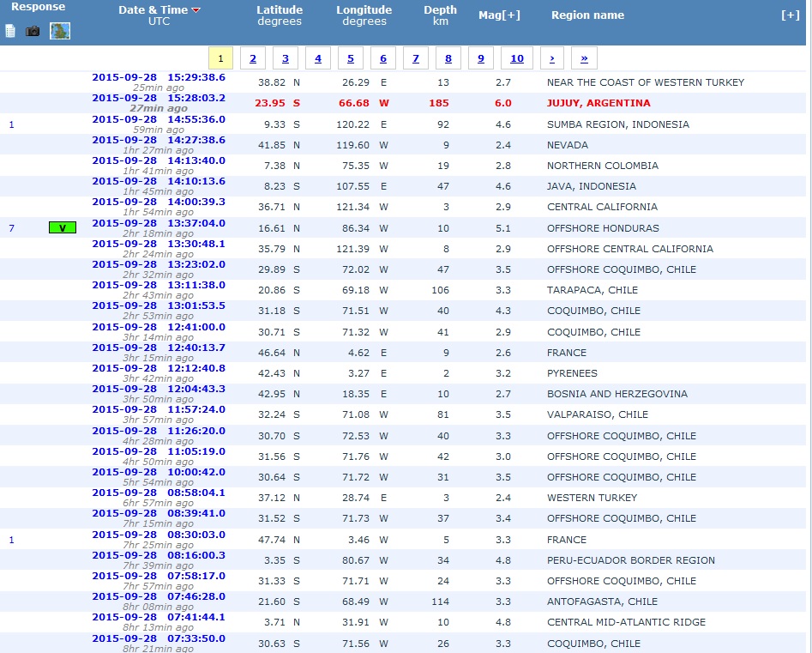Image resolution: width=812 pixels, height=653 pixels.
Task: Click CENTRAL MID-ATLANTIC RIDGE region name
Action: tap(627, 622)
